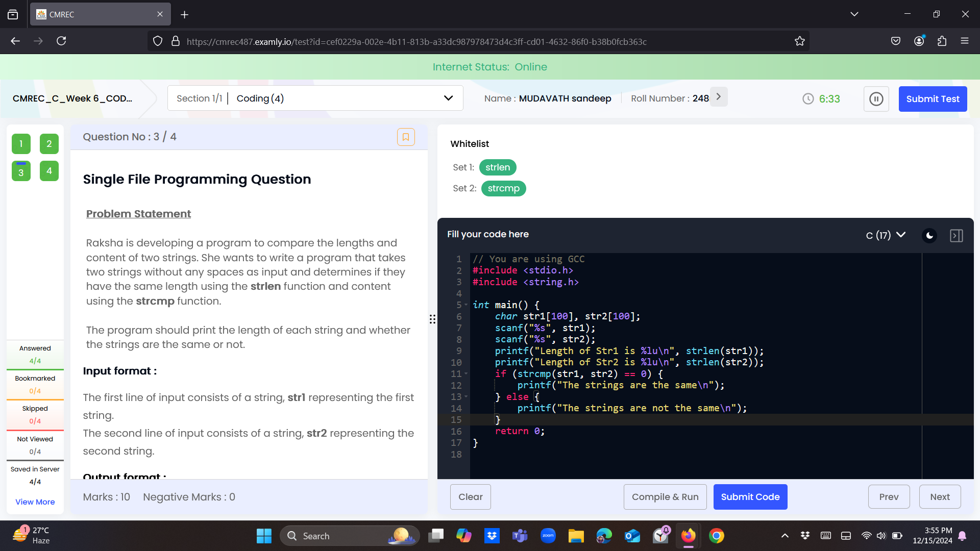Switch to Firefox in the taskbar
The width and height of the screenshot is (980, 551).
[689, 536]
